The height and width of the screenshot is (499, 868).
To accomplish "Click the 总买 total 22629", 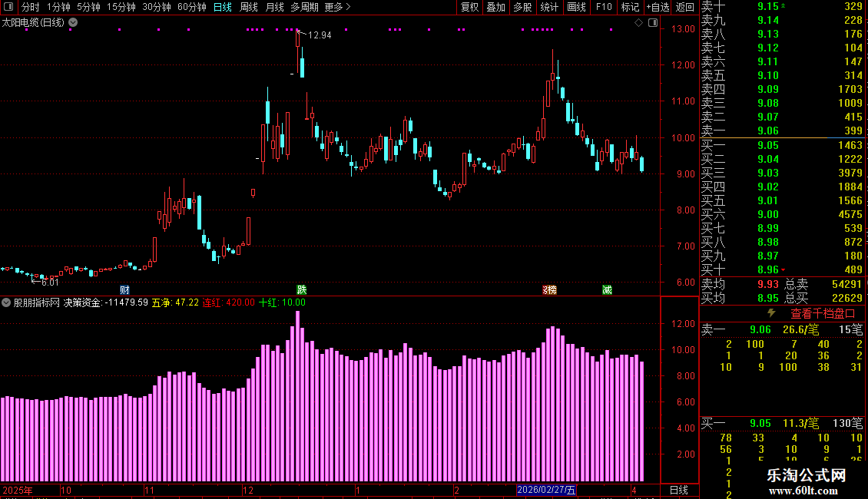I will pos(847,298).
